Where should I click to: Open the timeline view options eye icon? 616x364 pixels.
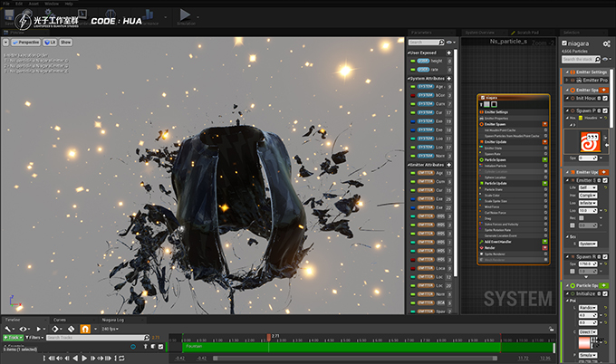coord(23,329)
